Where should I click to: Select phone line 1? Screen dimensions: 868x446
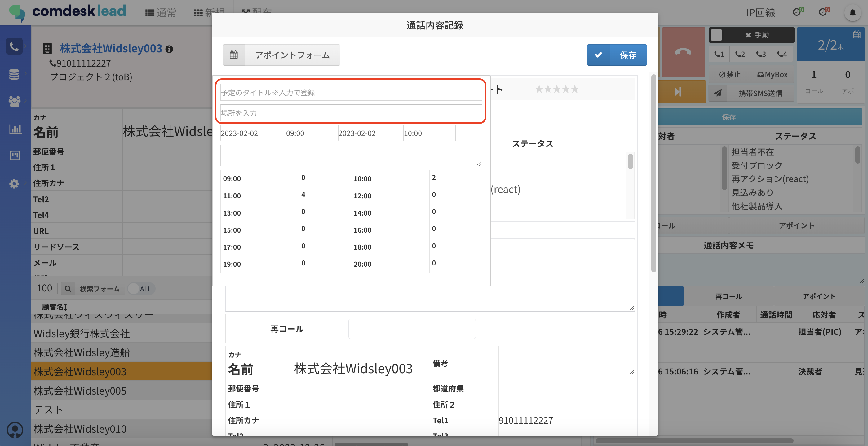(719, 54)
